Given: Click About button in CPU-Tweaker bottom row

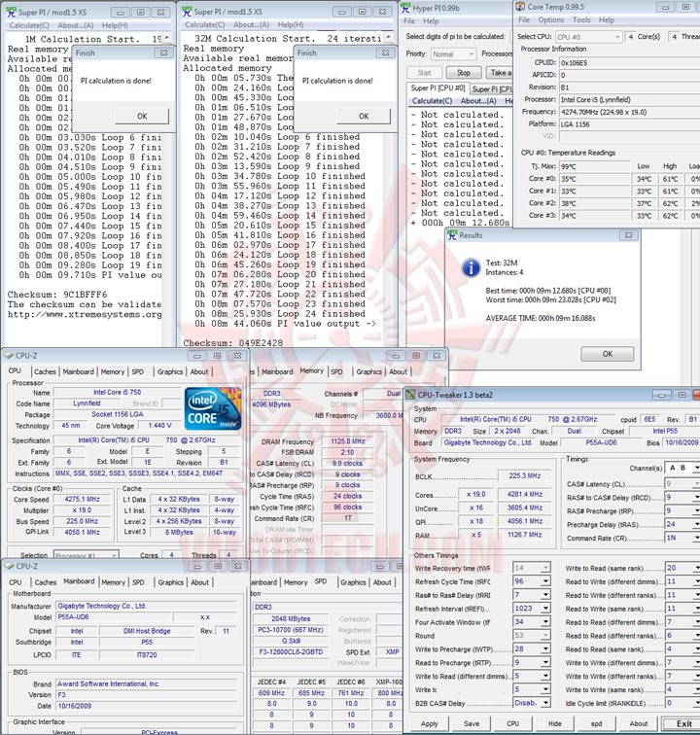Looking at the screenshot, I should 639,723.
